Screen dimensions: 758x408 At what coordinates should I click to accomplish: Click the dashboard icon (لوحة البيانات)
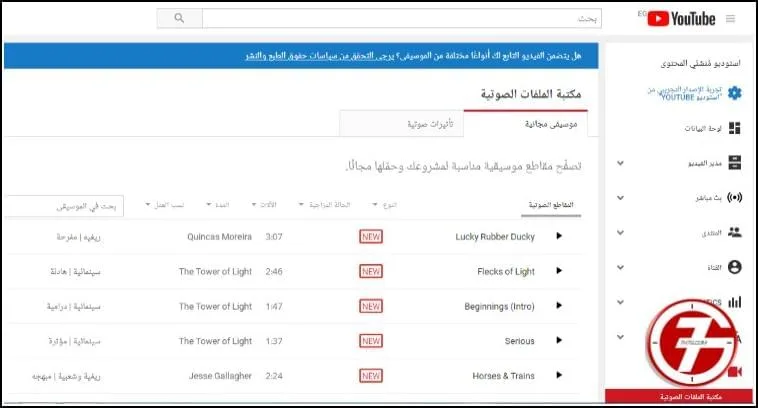[734, 128]
